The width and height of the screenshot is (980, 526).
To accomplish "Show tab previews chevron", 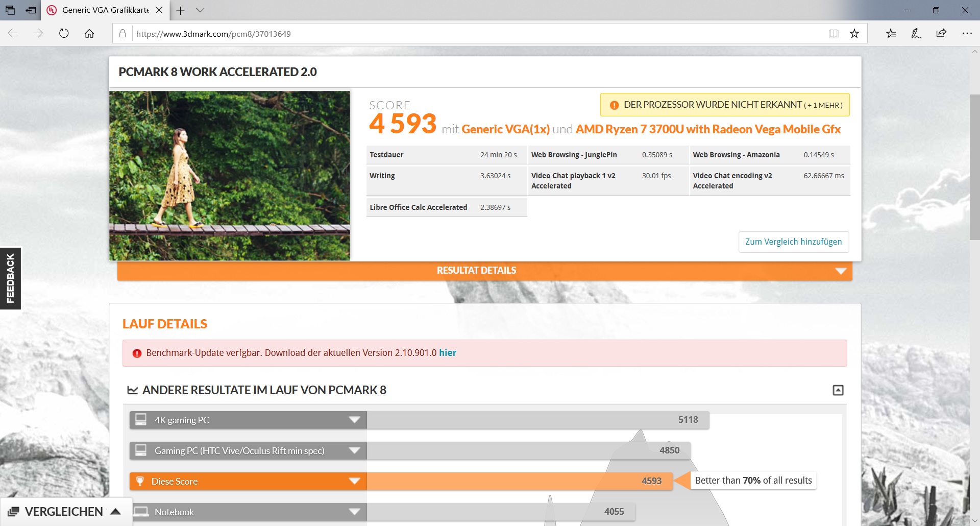I will [200, 10].
